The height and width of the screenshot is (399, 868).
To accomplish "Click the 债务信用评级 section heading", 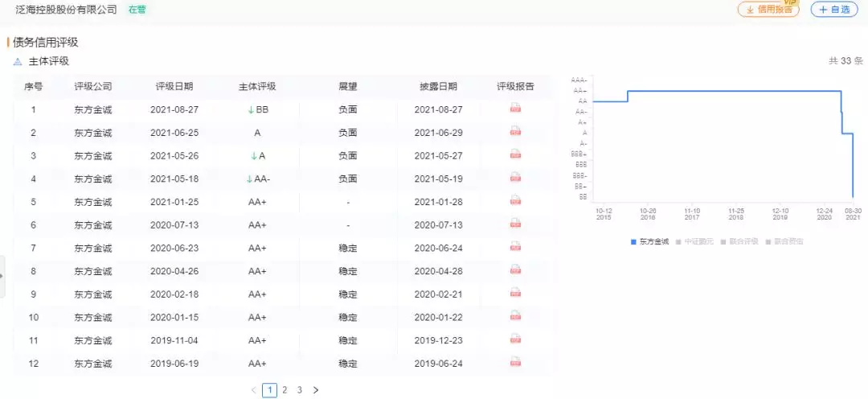I will pyautogui.click(x=45, y=43).
